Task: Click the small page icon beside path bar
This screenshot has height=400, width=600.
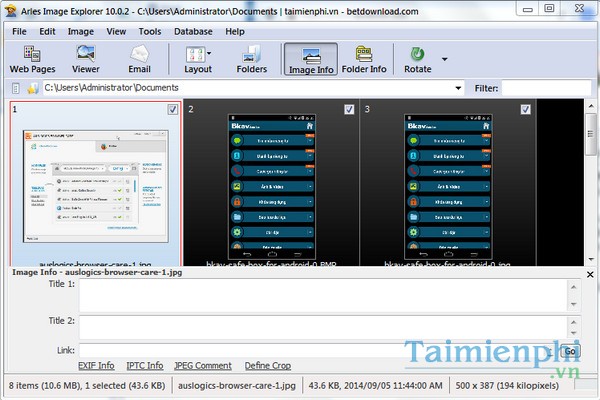Action: (x=16, y=88)
